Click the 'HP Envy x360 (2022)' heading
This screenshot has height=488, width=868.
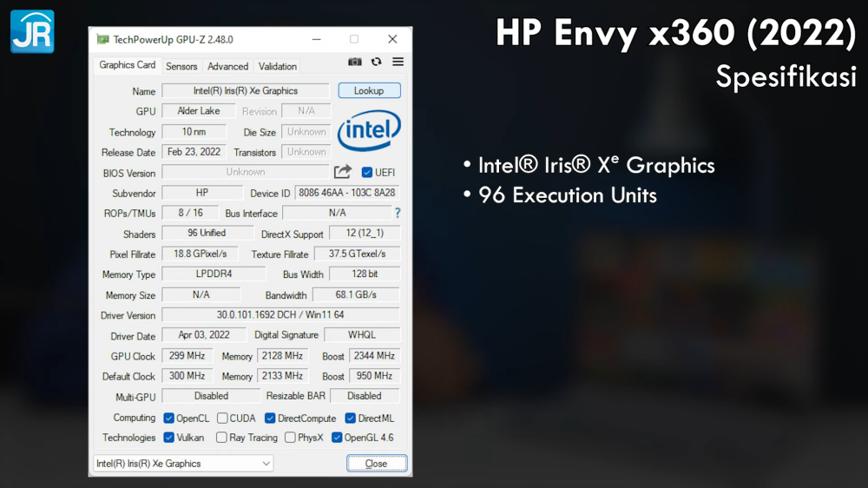pyautogui.click(x=676, y=33)
